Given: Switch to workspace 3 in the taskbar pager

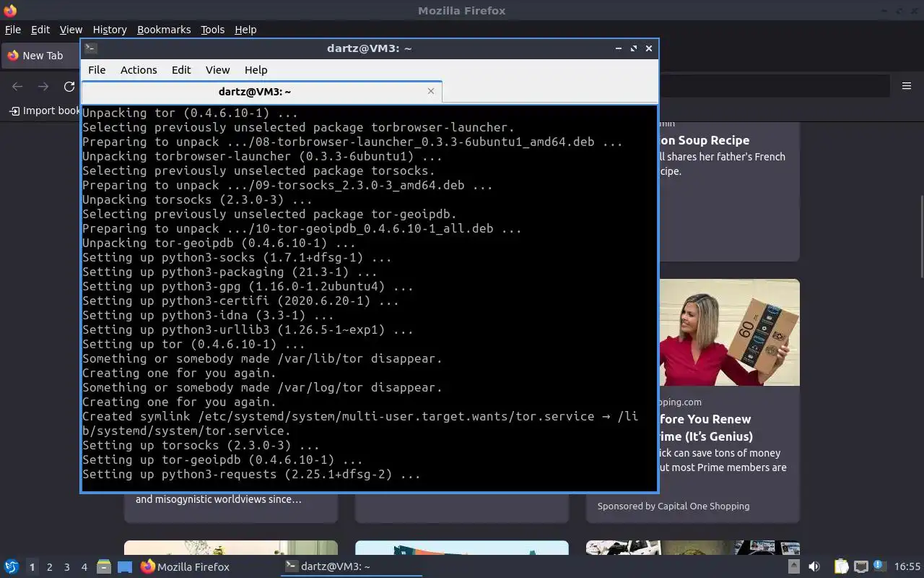Looking at the screenshot, I should pos(66,567).
